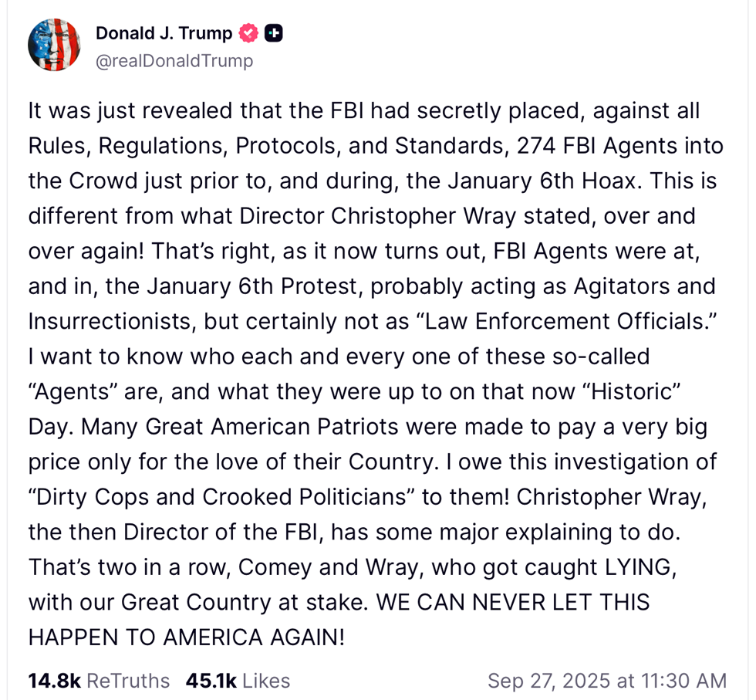Image resolution: width=756 pixels, height=700 pixels.
Task: Open the 14.8k ReTruths list
Action: click(x=99, y=680)
